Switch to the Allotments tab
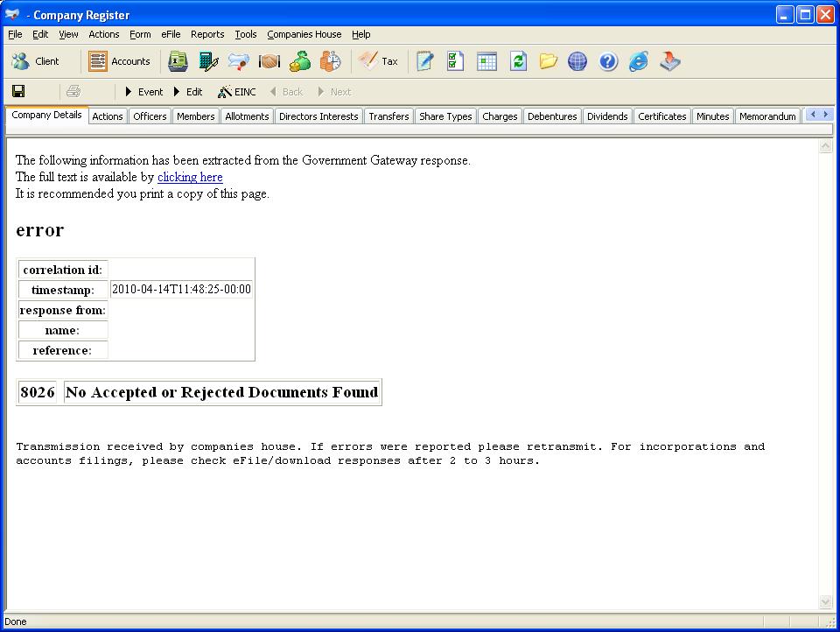 (247, 116)
